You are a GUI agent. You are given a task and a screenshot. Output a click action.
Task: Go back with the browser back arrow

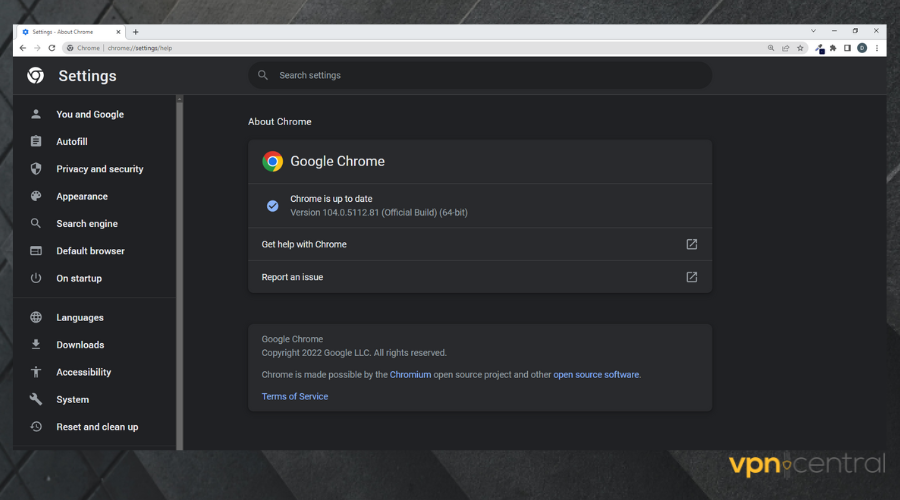click(x=22, y=48)
